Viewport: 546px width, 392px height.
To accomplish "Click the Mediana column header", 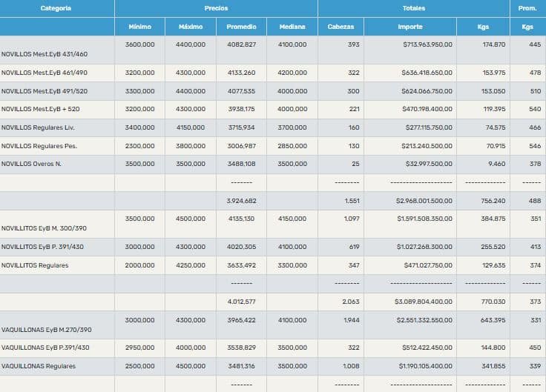I will (x=292, y=27).
